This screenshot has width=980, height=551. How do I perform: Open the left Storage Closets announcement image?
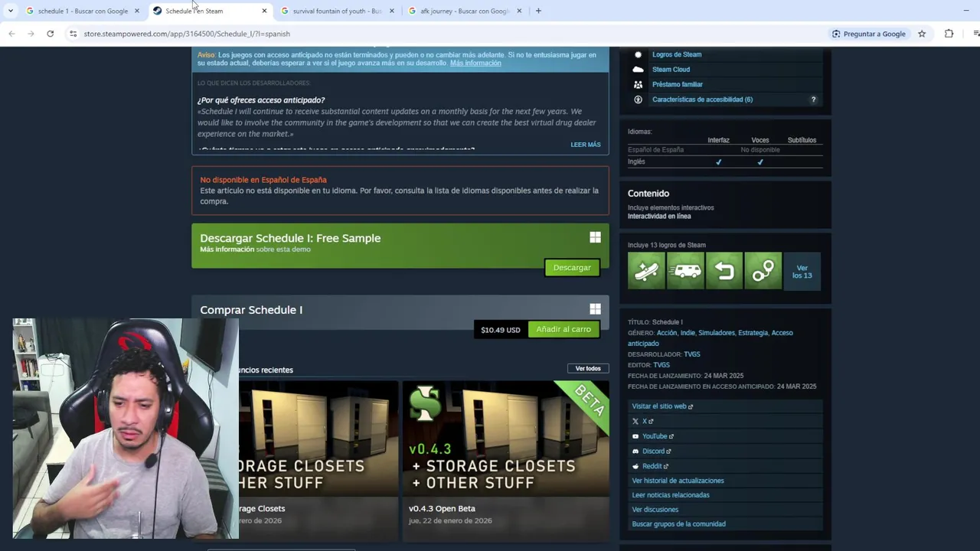coord(318,439)
